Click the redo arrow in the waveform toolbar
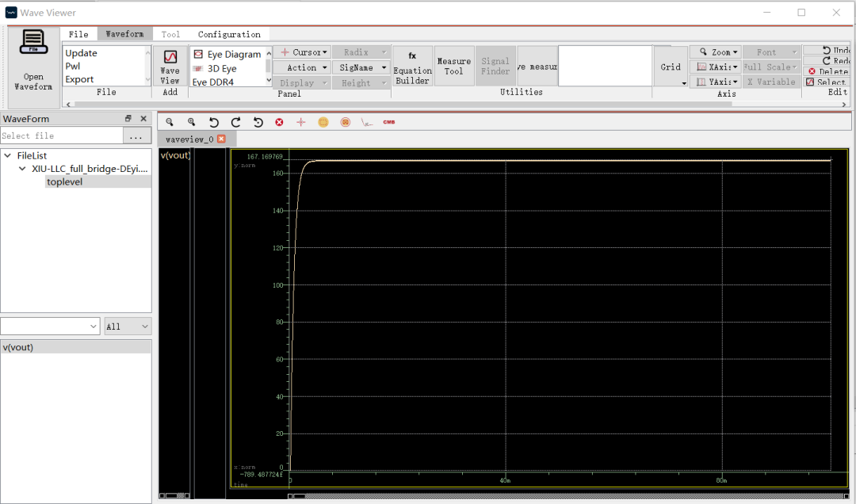This screenshot has width=856, height=504. pyautogui.click(x=235, y=121)
